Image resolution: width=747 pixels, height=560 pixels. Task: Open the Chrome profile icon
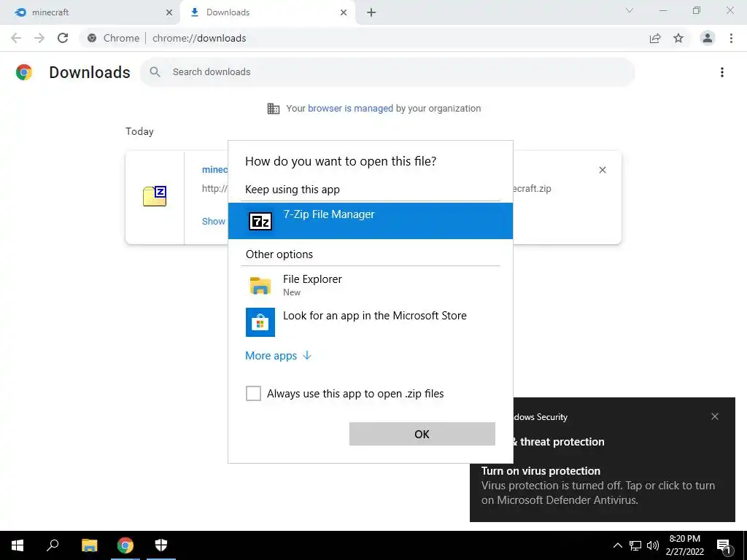tap(708, 38)
